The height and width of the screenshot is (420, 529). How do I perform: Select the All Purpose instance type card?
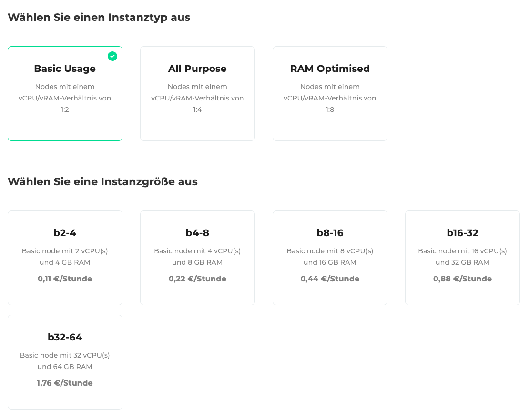[x=197, y=93]
